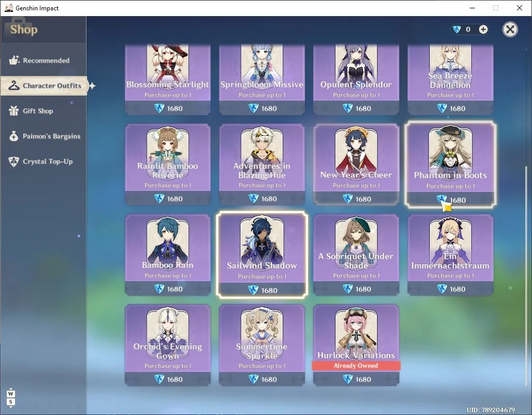Click the 1680 price under Orchid's Evening Gown

(175, 379)
